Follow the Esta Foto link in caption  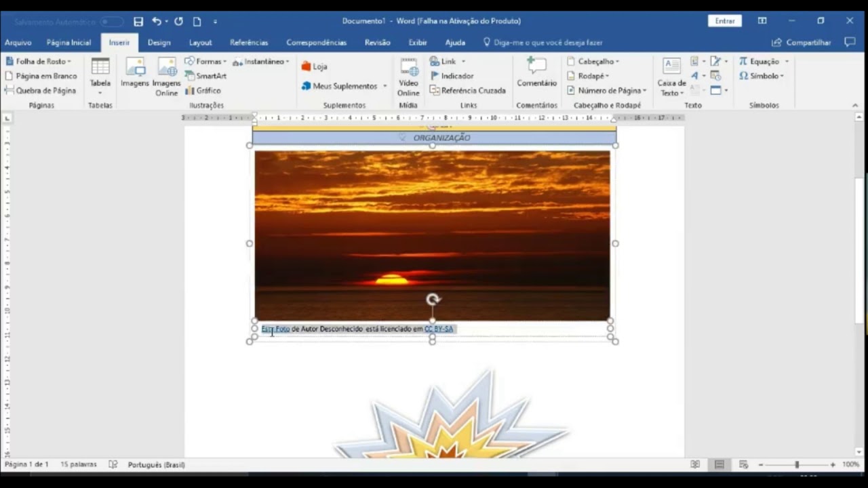275,329
